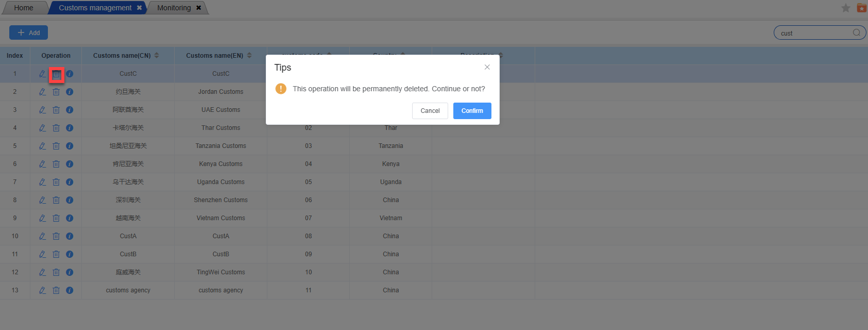Click the edit icon for Jordan Customs row
The width and height of the screenshot is (868, 330).
tap(42, 92)
